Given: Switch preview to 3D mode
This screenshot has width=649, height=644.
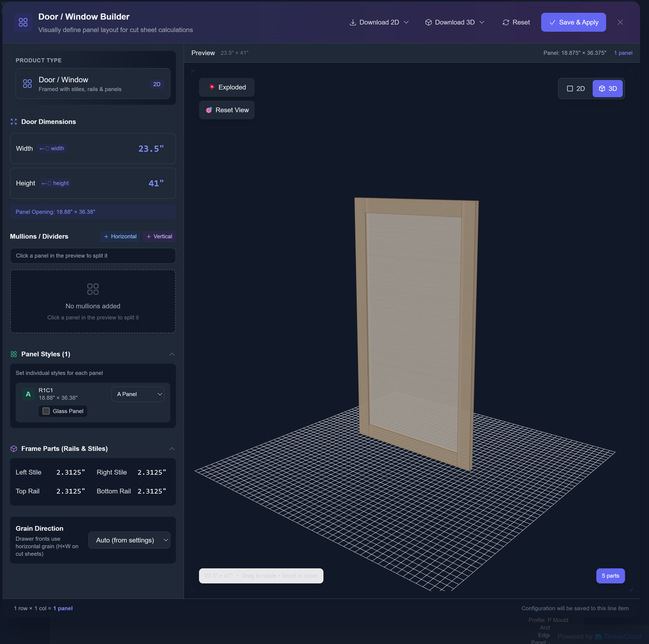Looking at the screenshot, I should point(608,88).
